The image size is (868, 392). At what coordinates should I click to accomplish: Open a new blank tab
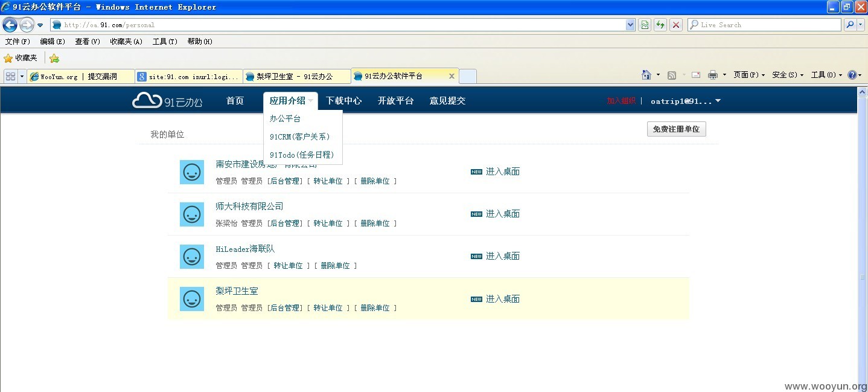click(x=468, y=76)
